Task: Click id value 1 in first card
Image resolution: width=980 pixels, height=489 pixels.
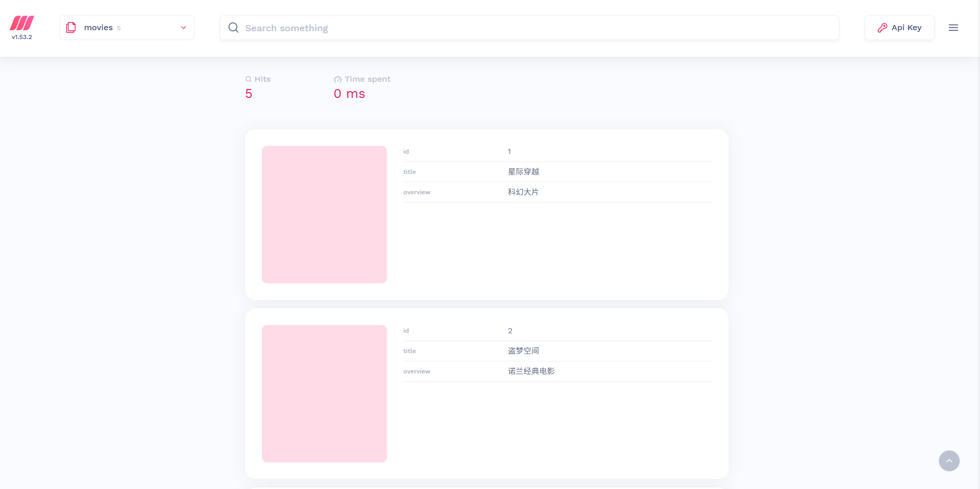Action: (x=509, y=152)
